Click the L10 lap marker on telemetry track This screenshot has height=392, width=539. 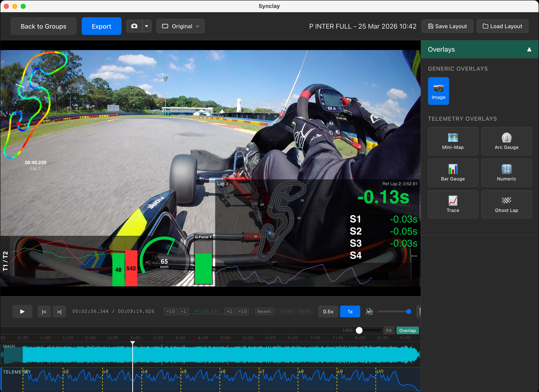[380, 371]
